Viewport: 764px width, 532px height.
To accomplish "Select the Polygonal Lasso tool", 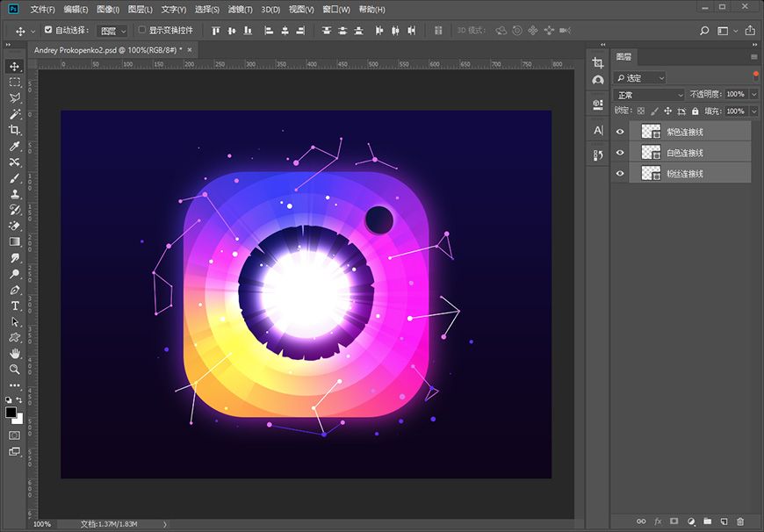I will pyautogui.click(x=15, y=98).
